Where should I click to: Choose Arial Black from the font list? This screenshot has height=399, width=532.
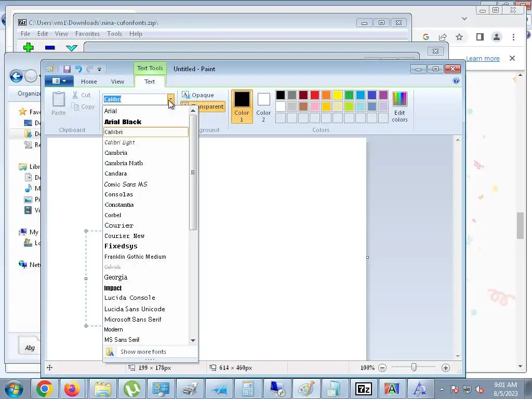(146, 122)
